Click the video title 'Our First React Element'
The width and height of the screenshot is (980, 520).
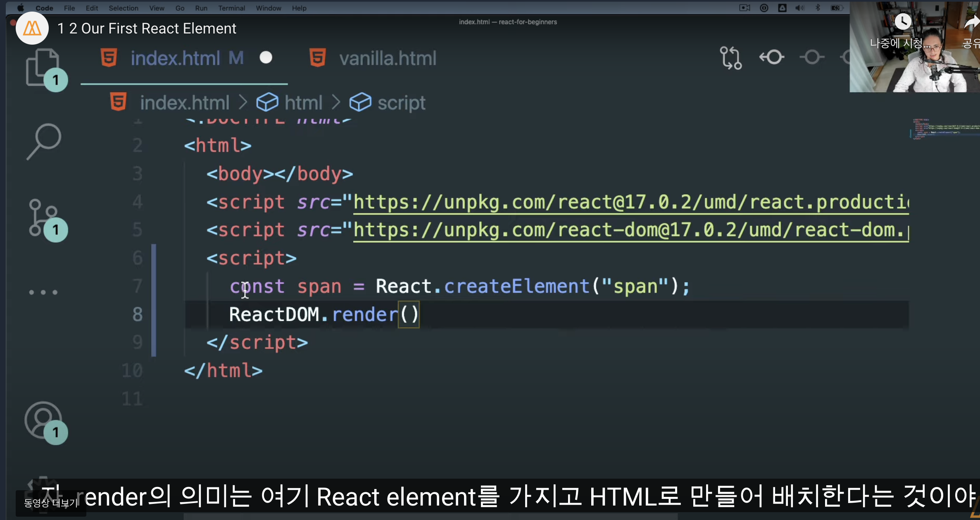coord(147,29)
